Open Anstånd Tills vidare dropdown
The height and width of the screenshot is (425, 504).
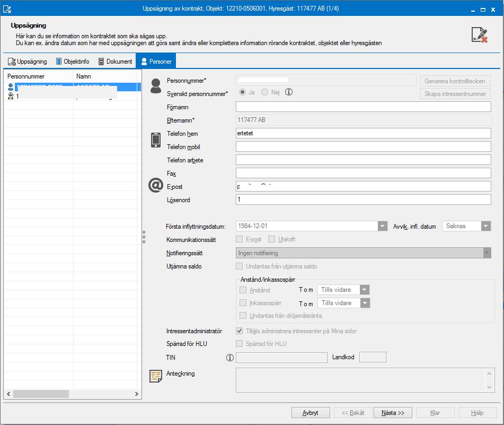(x=365, y=290)
